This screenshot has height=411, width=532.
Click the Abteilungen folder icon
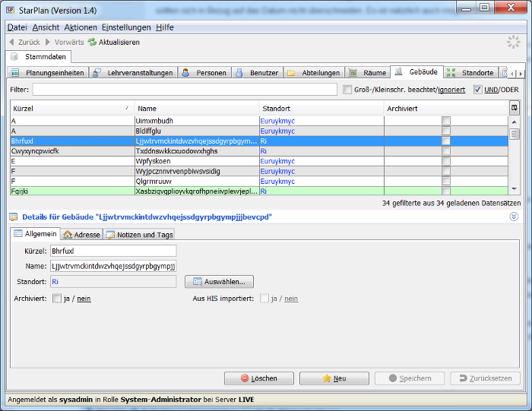pyautogui.click(x=291, y=73)
